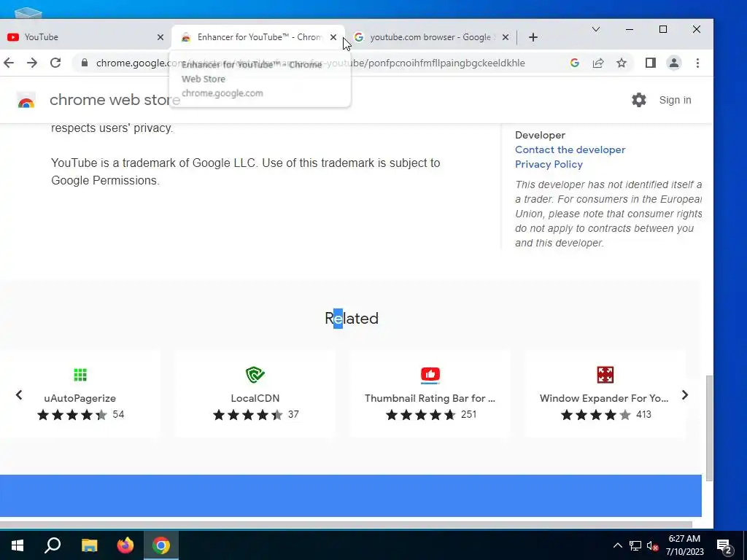Open the notification center icon
Image resolution: width=747 pixels, height=560 pixels.
724,546
